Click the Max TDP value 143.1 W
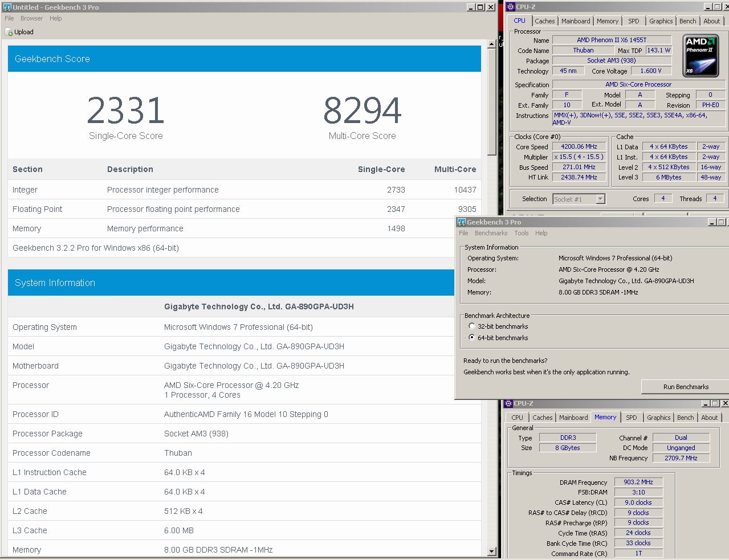The image size is (729, 560). pos(658,50)
